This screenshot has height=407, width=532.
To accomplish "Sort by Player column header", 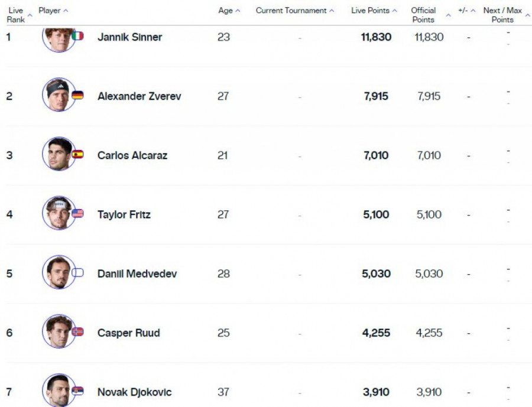I will (53, 11).
